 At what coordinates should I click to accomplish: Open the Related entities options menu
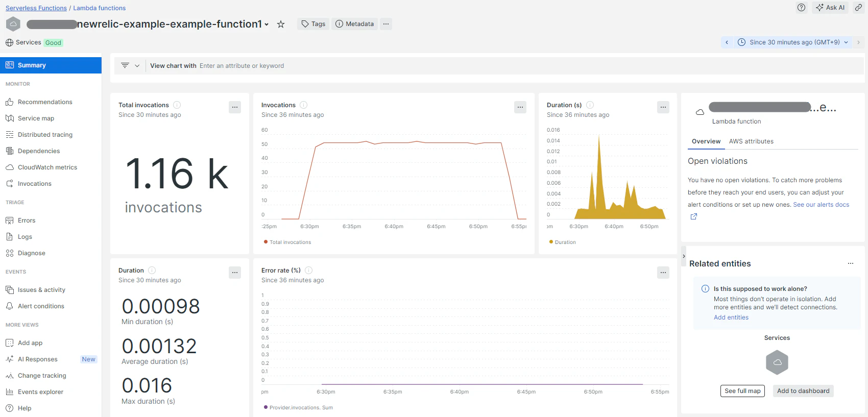click(851, 264)
